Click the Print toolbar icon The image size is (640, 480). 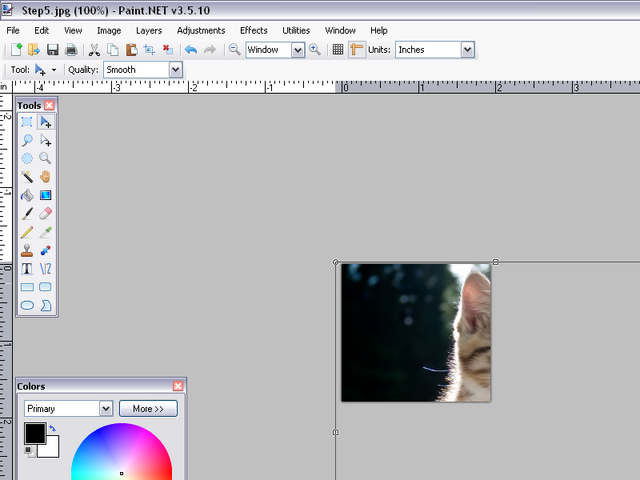(71, 50)
